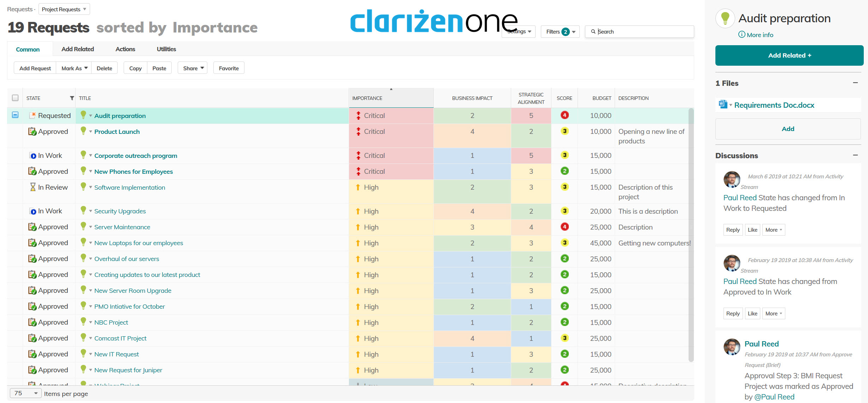The height and width of the screenshot is (403, 868).
Task: Uncheck the Audit preparation row checkbox
Action: pos(15,115)
